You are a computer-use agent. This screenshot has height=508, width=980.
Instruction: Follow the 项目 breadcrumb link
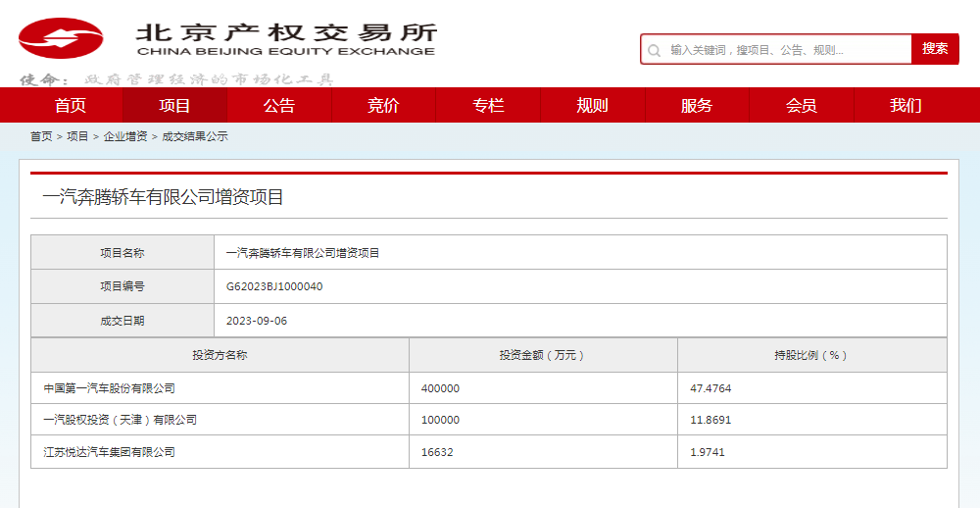(x=77, y=136)
